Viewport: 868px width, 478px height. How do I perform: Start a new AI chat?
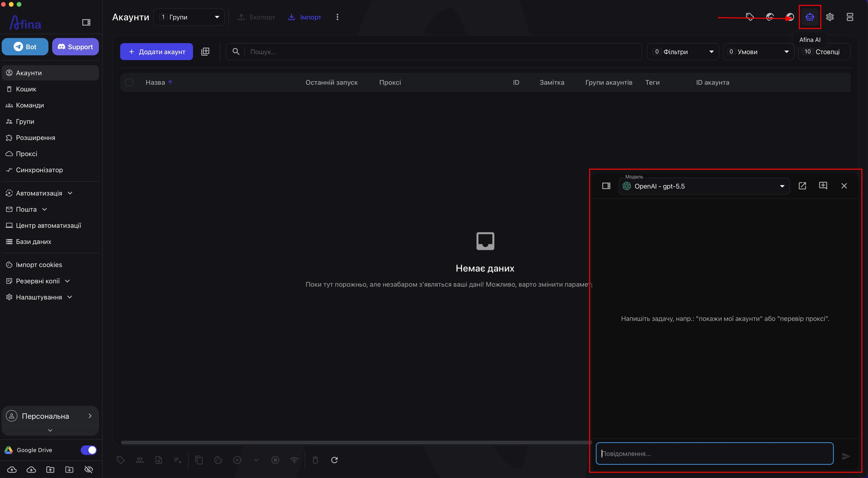[823, 186]
